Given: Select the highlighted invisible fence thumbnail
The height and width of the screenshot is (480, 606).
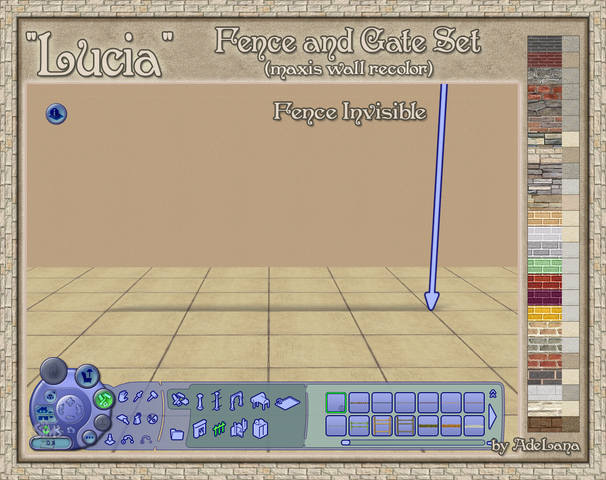Looking at the screenshot, I should (336, 403).
